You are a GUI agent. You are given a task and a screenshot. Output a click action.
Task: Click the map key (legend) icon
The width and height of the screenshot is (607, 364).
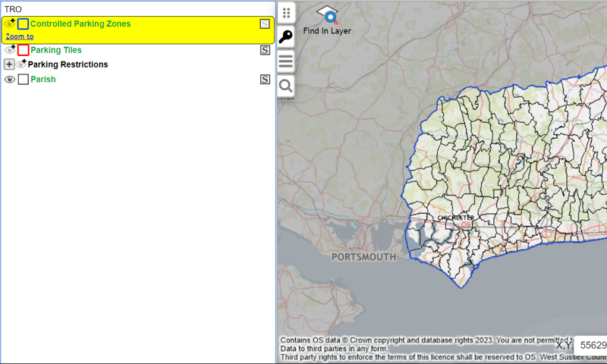pos(286,36)
